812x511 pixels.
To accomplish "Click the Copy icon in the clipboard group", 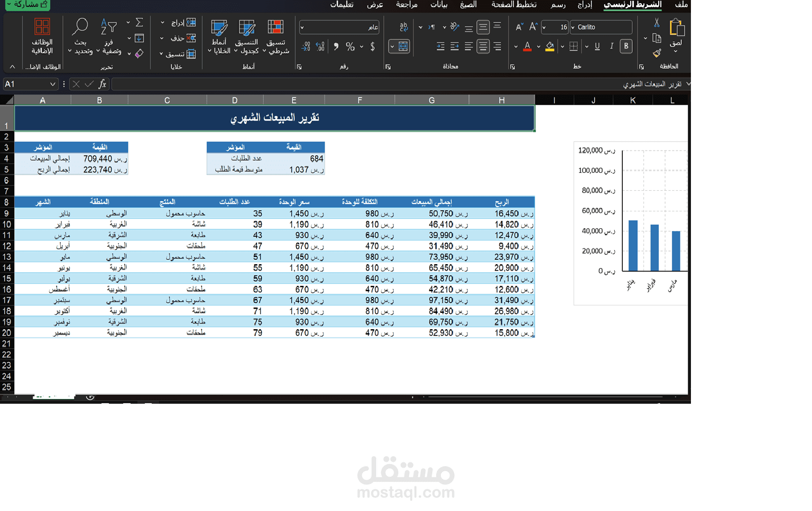I will (657, 38).
